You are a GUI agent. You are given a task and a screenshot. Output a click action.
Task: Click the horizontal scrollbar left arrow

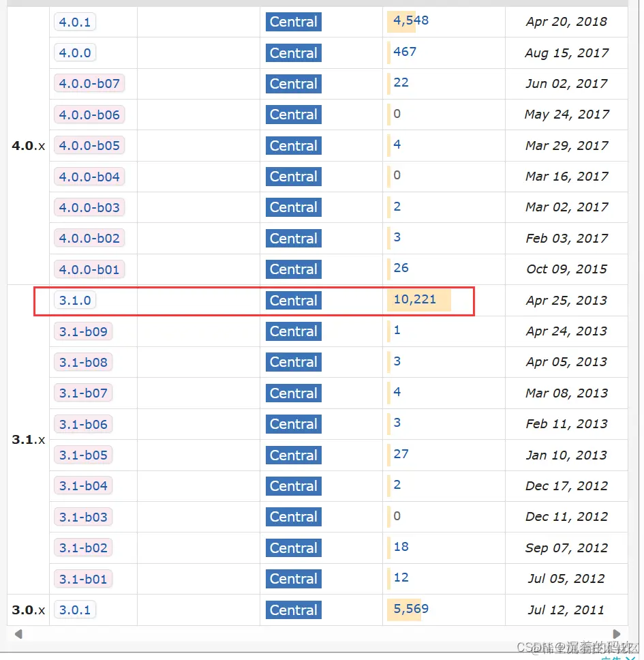pyautogui.click(x=18, y=634)
